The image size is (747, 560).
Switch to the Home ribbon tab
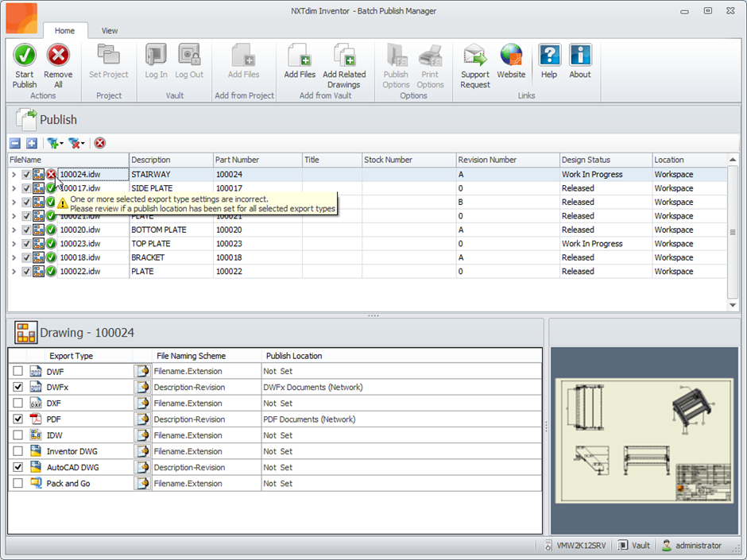coord(65,30)
